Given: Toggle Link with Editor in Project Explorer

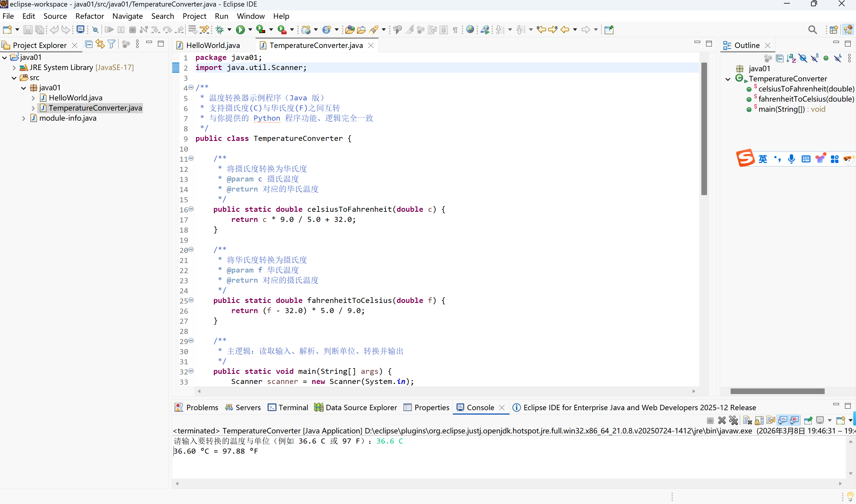Looking at the screenshot, I should 100,44.
